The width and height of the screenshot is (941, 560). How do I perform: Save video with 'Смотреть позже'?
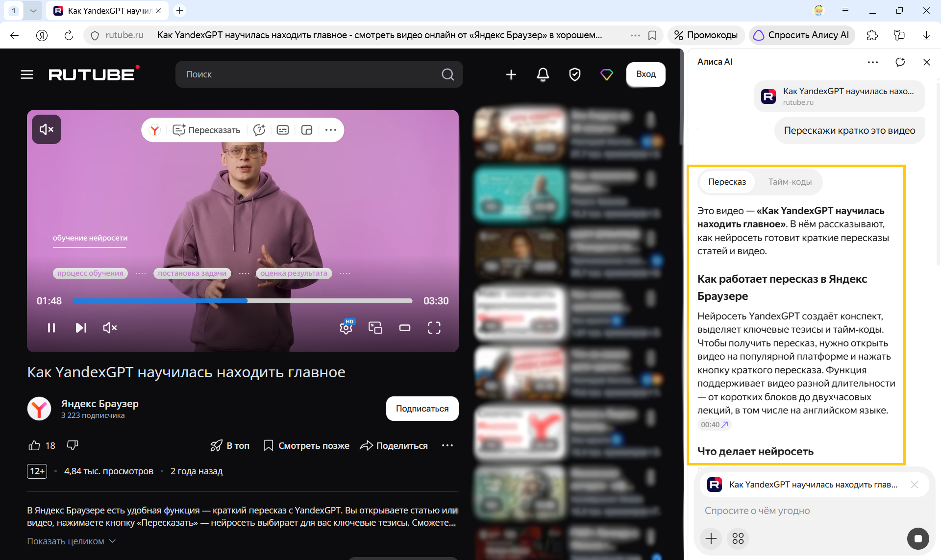tap(306, 445)
